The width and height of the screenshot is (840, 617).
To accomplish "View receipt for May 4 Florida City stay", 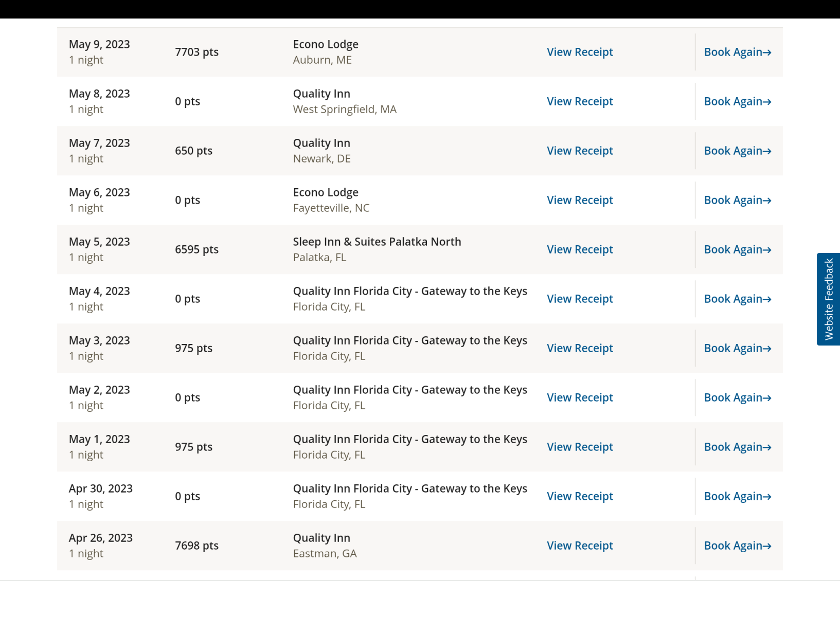I will tap(580, 299).
